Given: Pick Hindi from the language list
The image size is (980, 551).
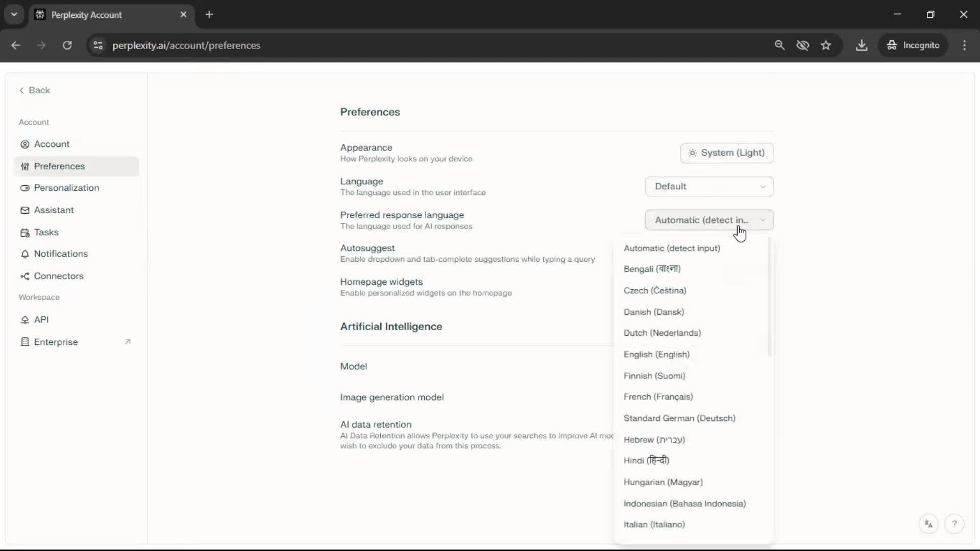Looking at the screenshot, I should 646,461.
